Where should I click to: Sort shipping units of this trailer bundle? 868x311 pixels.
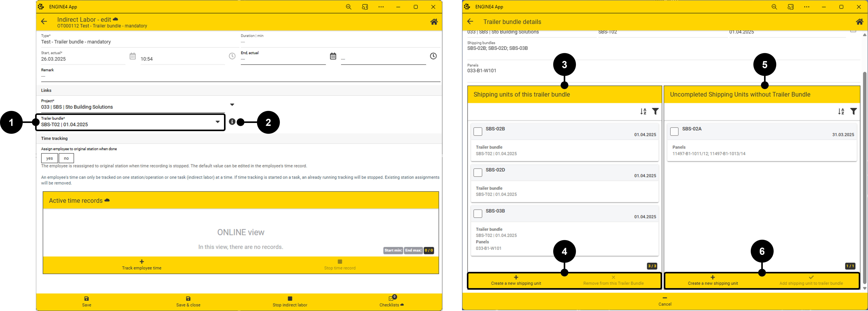tap(643, 112)
